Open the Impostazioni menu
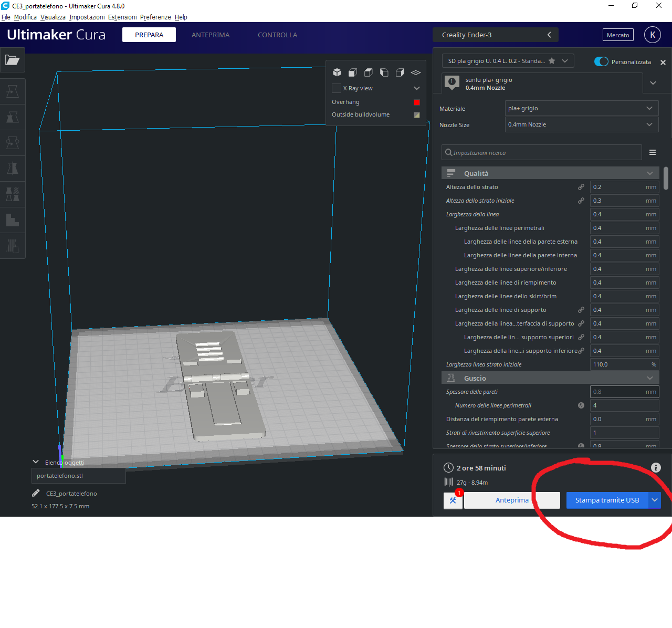This screenshot has height=628, width=672. [x=87, y=17]
